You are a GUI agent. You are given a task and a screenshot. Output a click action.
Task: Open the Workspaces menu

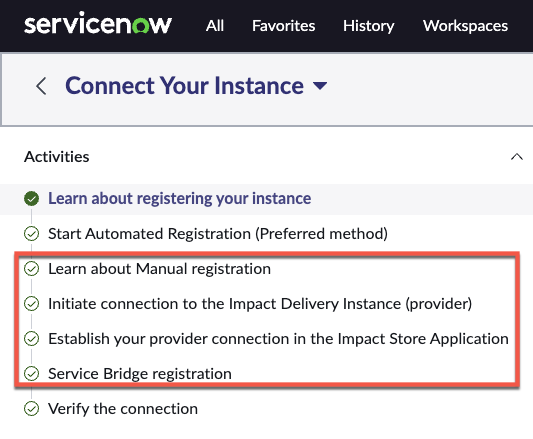(x=465, y=26)
